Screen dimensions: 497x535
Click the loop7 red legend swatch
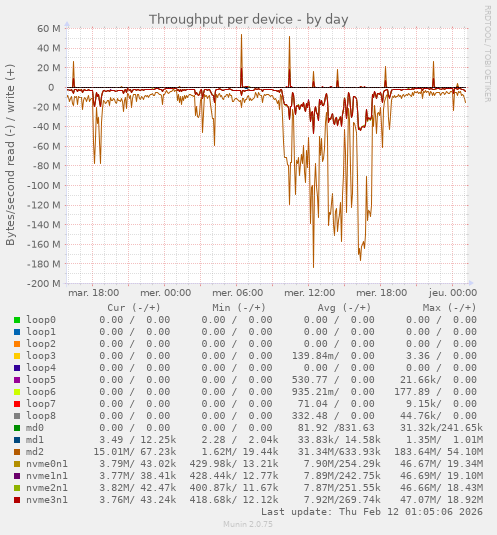tap(17, 404)
